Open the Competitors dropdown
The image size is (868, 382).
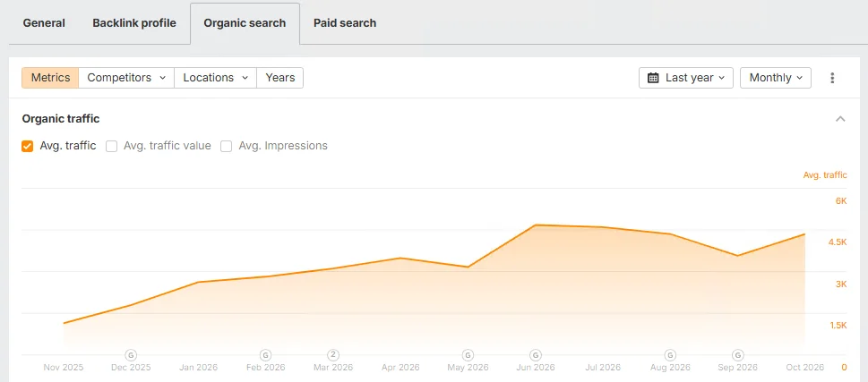point(126,78)
